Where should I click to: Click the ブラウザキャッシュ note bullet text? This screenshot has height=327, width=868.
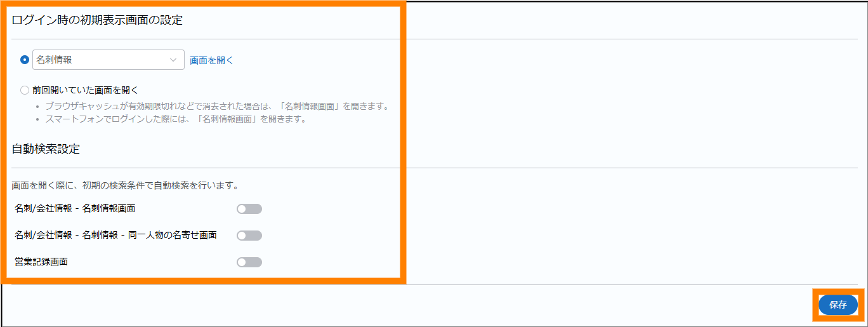pyautogui.click(x=216, y=106)
